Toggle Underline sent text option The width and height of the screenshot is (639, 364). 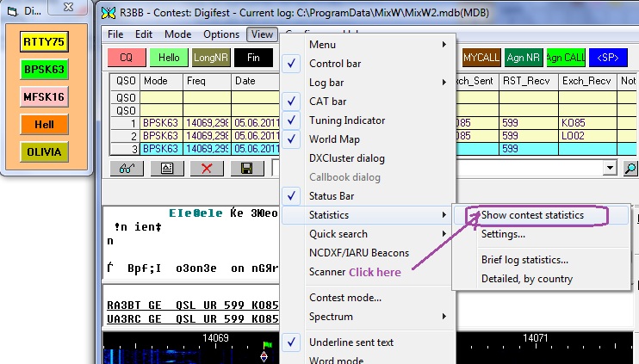click(x=351, y=342)
